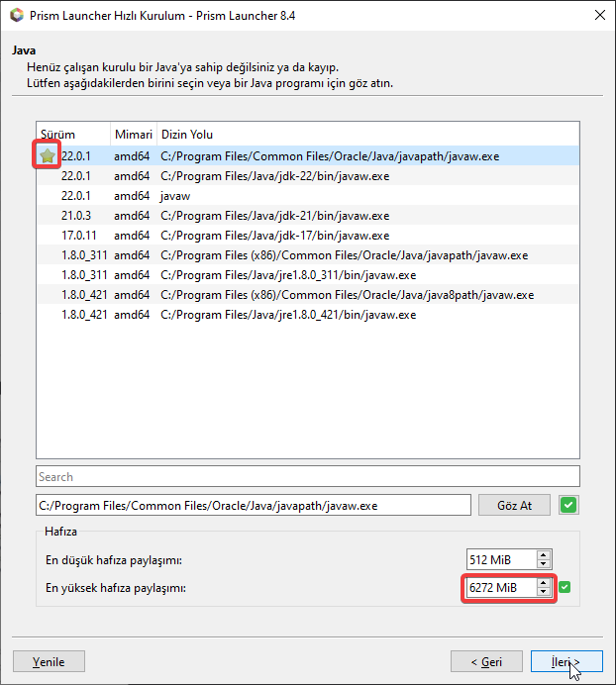Decrease maximum memory with down arrow

click(543, 592)
